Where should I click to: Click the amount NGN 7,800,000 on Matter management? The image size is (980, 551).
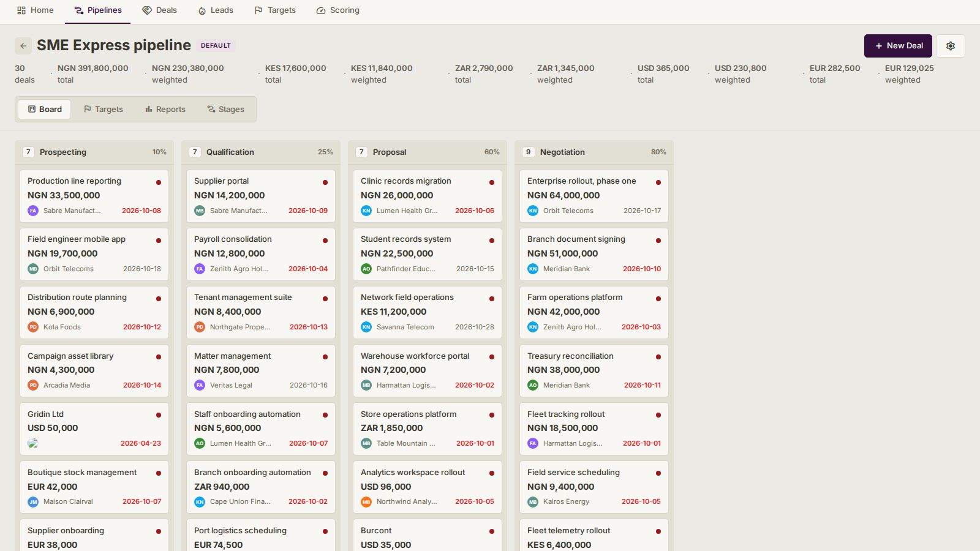click(x=227, y=370)
